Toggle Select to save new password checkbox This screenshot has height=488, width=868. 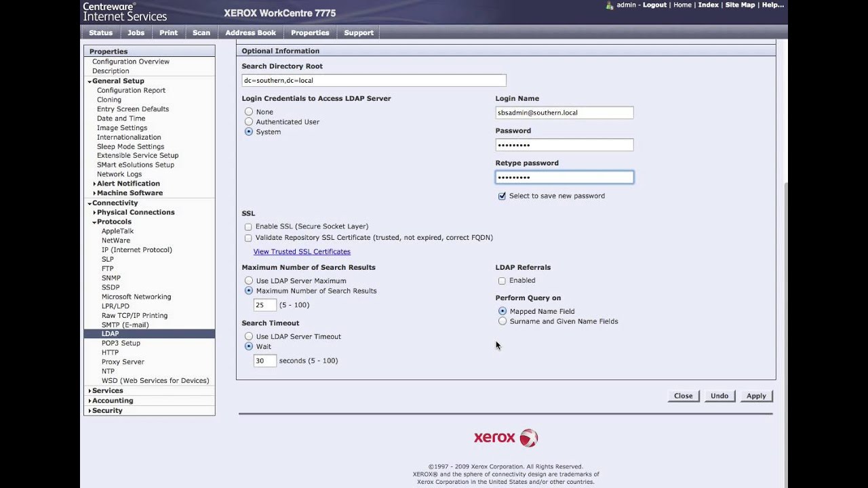502,196
